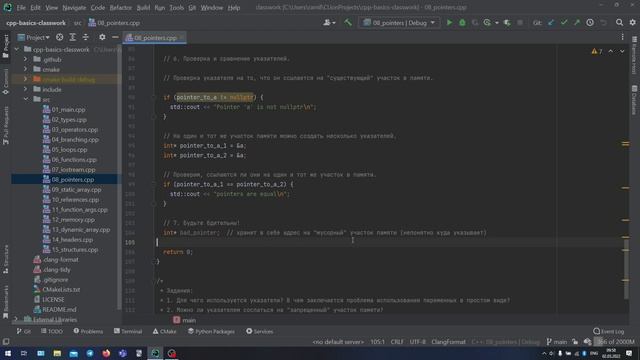Hide the Project tool window
This screenshot has width=640, height=360.
pyautogui.click(x=115, y=38)
